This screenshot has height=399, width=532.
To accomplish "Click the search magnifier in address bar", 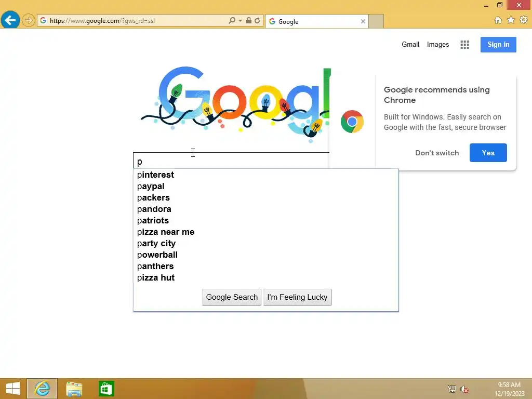I will tap(232, 20).
